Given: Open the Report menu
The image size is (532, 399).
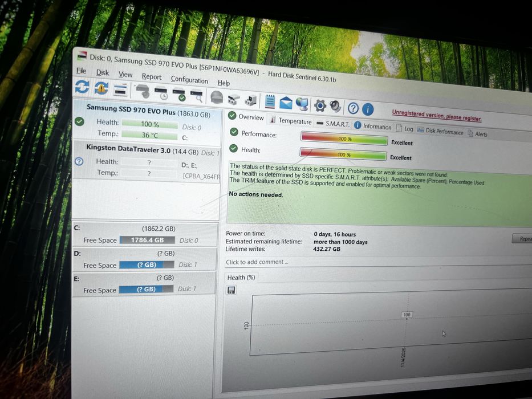Looking at the screenshot, I should coord(152,77).
